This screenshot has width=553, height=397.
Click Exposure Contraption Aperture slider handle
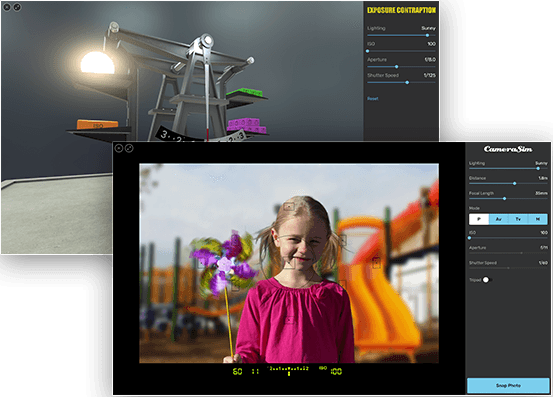point(396,67)
